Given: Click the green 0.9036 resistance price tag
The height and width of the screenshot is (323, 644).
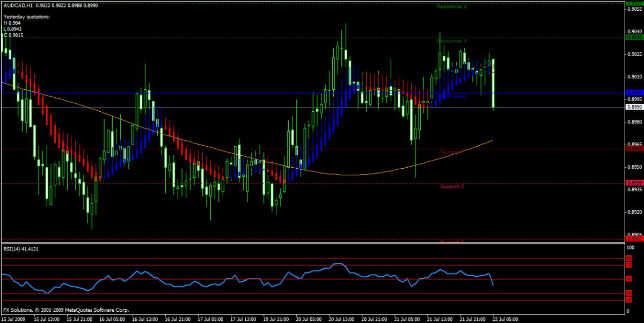Looking at the screenshot, I should point(633,38).
